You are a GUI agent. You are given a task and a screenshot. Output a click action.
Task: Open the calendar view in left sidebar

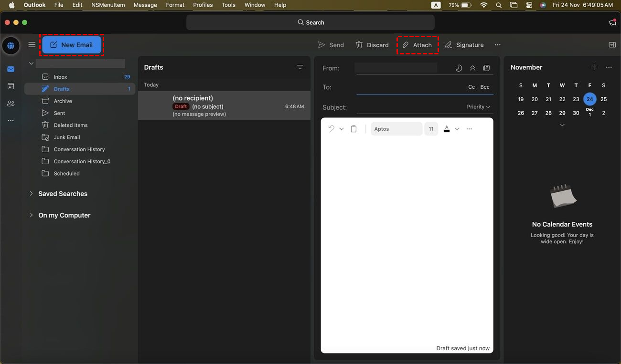coord(11,86)
